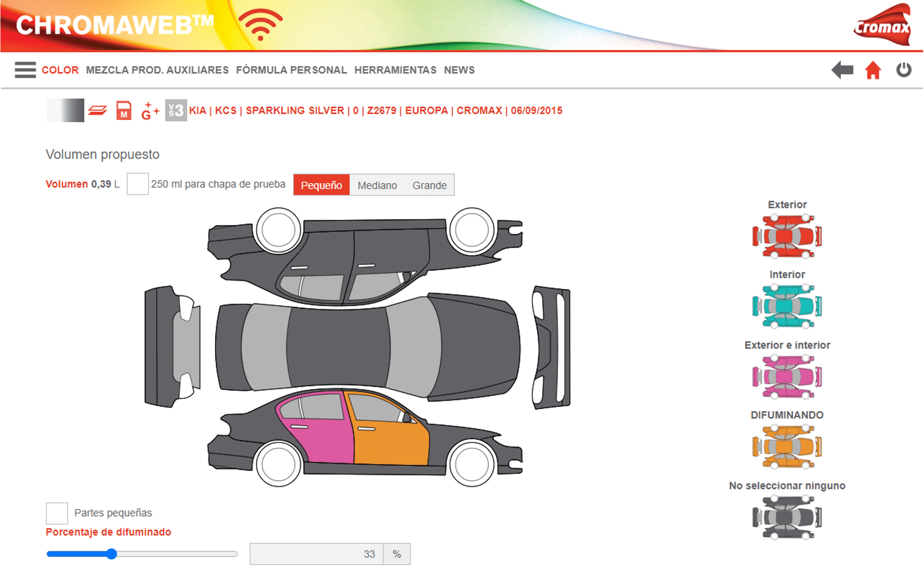The image size is (924, 581).
Task: Click the trunk lid in the top view
Action: click(x=230, y=347)
